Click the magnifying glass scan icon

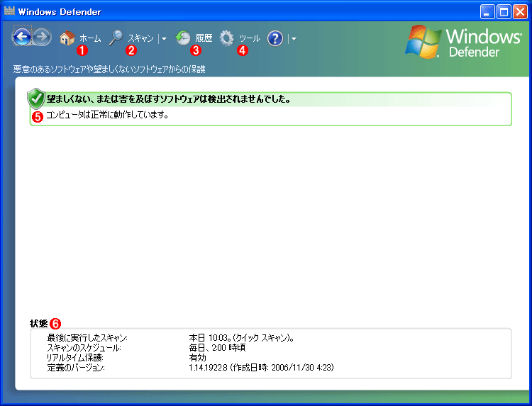[x=116, y=38]
